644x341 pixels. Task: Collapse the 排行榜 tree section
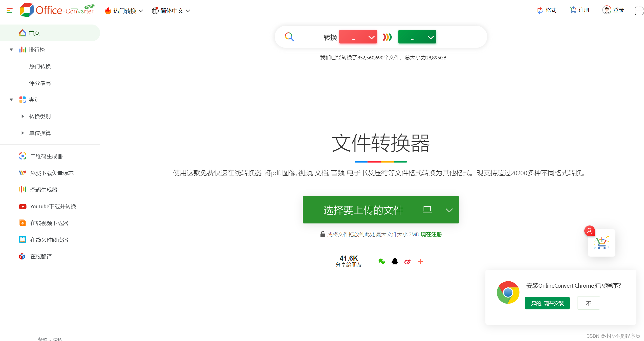pos(11,50)
